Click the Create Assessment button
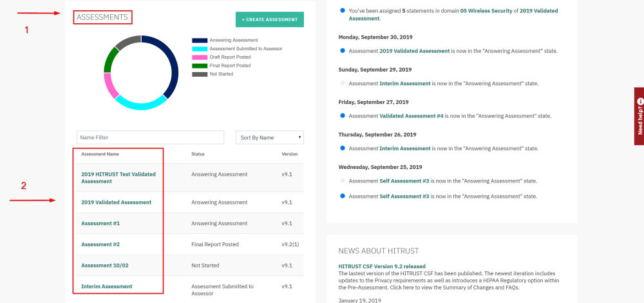644x303 pixels. pyautogui.click(x=269, y=19)
